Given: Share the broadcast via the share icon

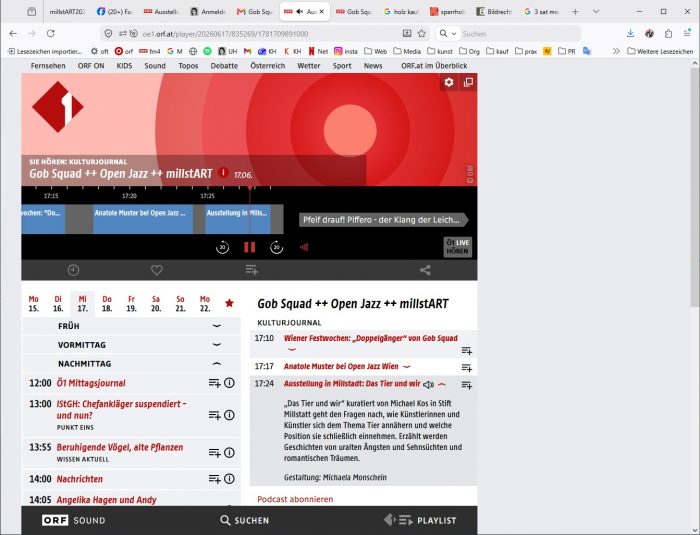Looking at the screenshot, I should (425, 270).
